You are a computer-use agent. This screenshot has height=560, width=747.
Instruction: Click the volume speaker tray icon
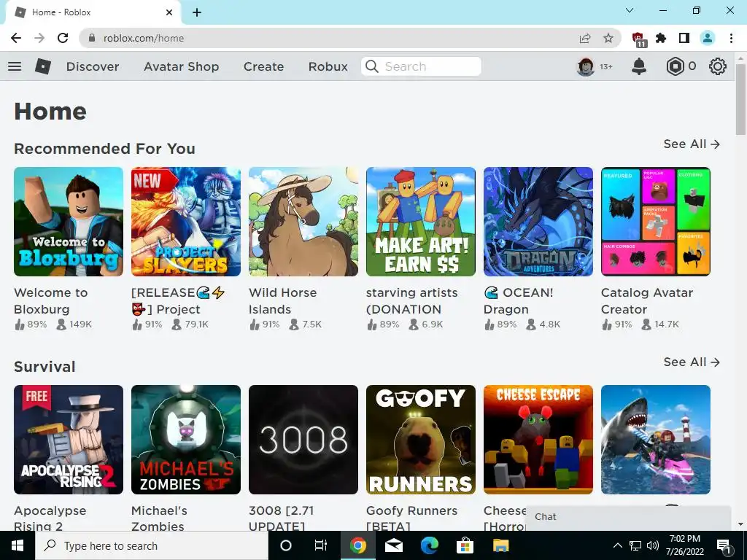[x=653, y=545]
